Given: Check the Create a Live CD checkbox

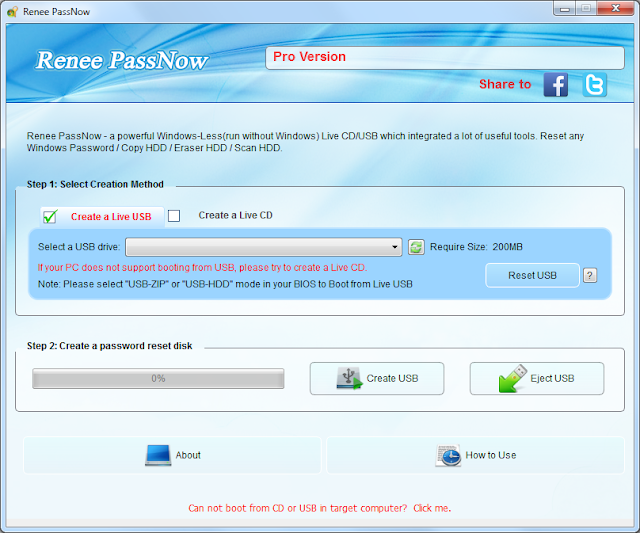Looking at the screenshot, I should click(x=174, y=215).
